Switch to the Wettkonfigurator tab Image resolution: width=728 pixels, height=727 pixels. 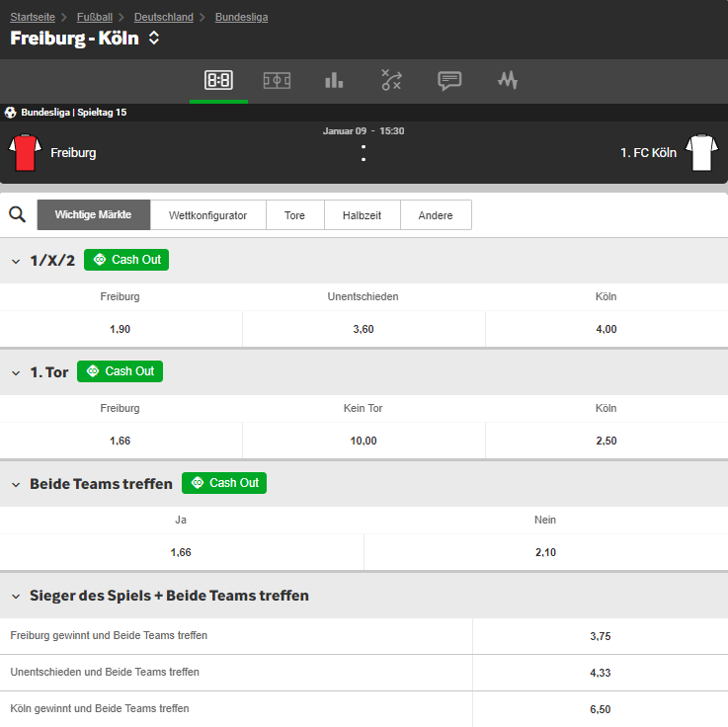pyautogui.click(x=208, y=215)
